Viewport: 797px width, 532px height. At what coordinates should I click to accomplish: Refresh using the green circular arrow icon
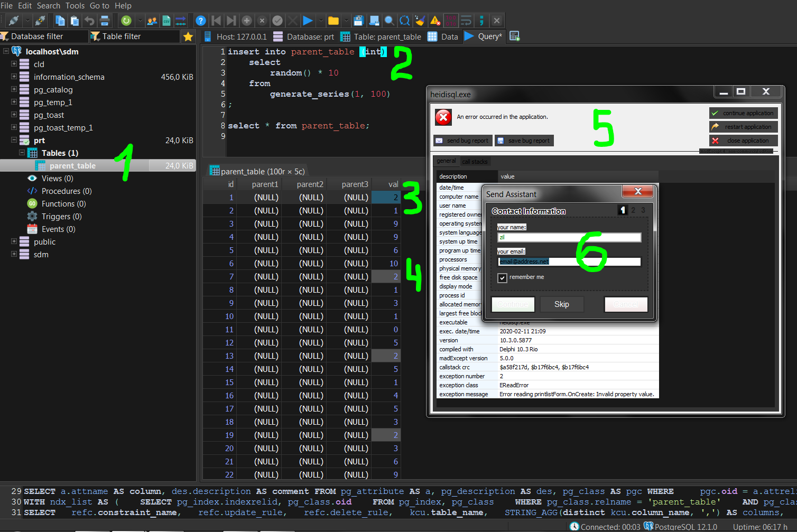[127, 21]
